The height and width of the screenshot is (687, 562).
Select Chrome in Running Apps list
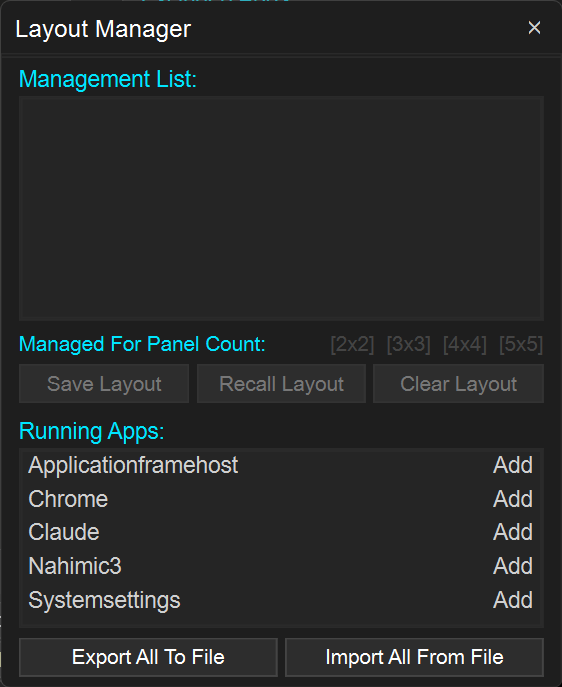tap(68, 499)
